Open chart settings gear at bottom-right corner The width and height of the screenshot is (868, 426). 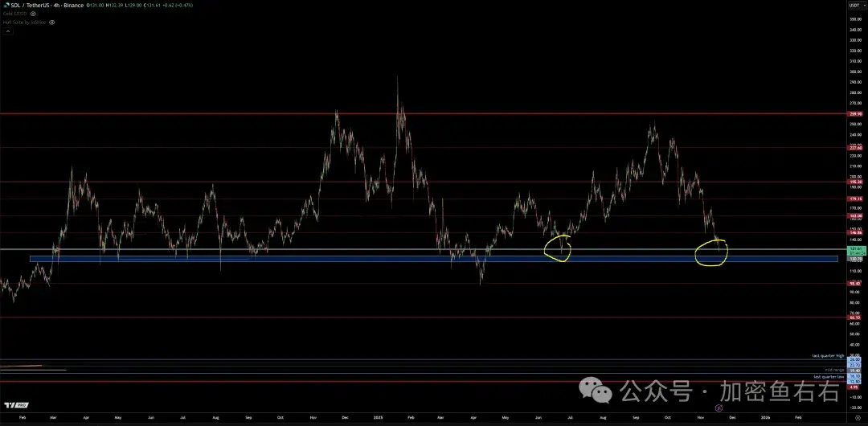tap(857, 419)
